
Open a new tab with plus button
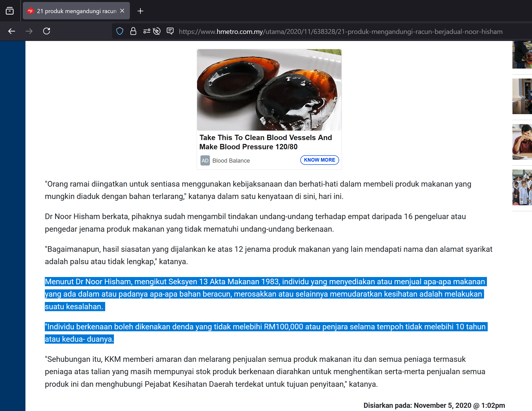click(140, 11)
